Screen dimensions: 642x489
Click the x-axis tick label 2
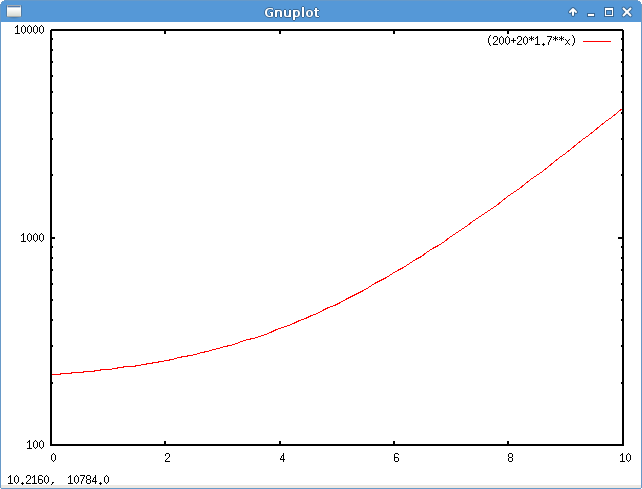(x=167, y=459)
